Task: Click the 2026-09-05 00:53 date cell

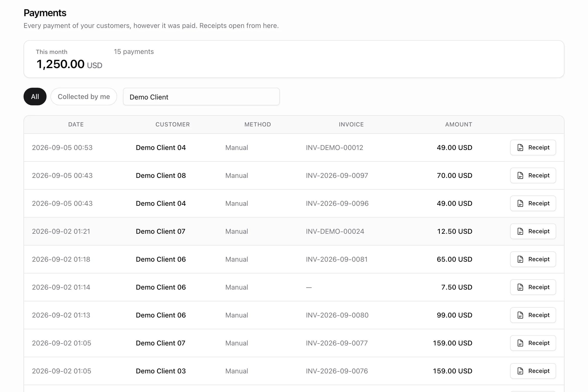Action: [62, 147]
